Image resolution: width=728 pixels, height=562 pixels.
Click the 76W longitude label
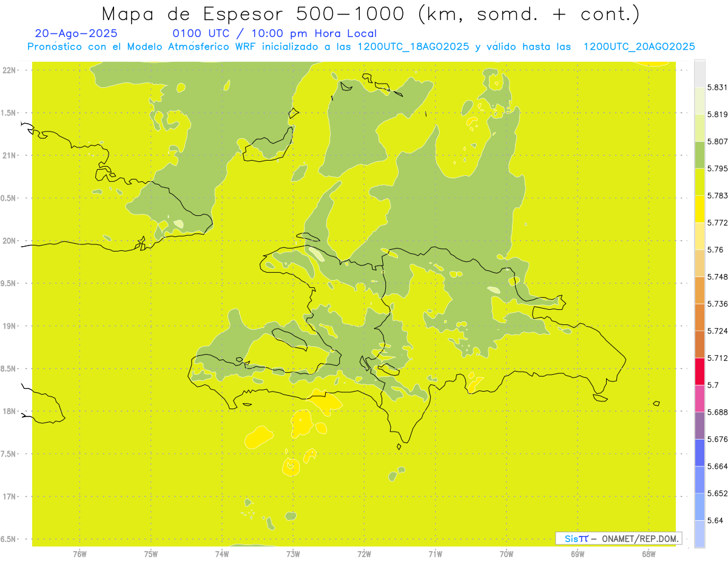pyautogui.click(x=79, y=554)
